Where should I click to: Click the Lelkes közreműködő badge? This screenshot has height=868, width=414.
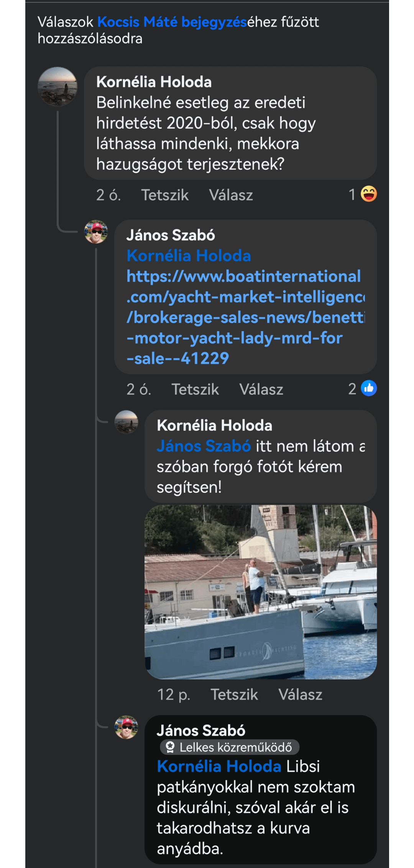(229, 747)
